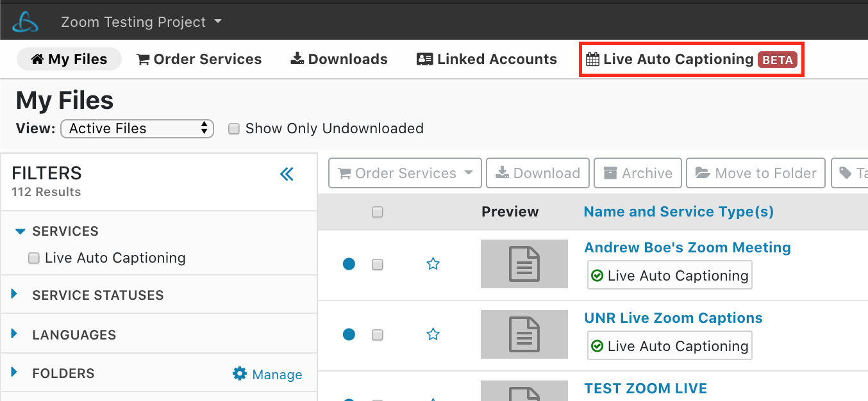The width and height of the screenshot is (868, 401).
Task: Click the 3Play logo icon
Action: (26, 22)
